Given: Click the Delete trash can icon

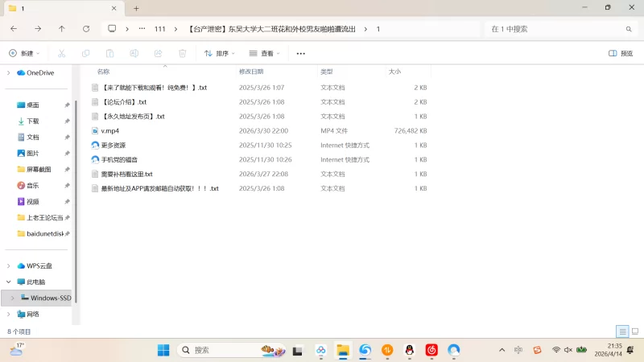Looking at the screenshot, I should tap(183, 53).
